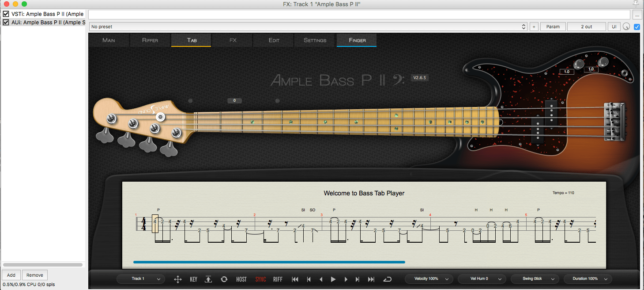Click the left 1.0 knob value box
Image resolution: width=644 pixels, height=290 pixels.
(566, 72)
